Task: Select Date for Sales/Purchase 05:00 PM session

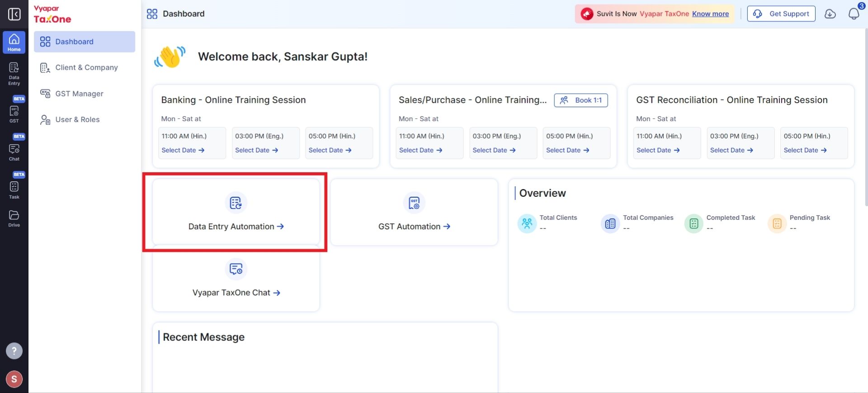Action: pyautogui.click(x=567, y=150)
